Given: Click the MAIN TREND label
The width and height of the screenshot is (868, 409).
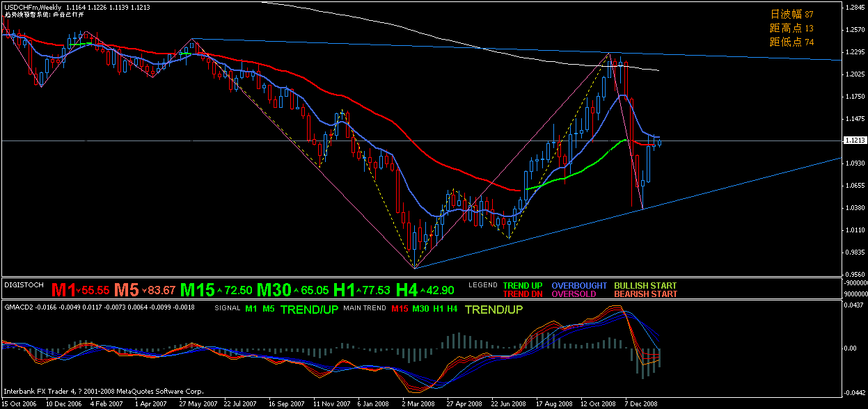Looking at the screenshot, I should [365, 307].
